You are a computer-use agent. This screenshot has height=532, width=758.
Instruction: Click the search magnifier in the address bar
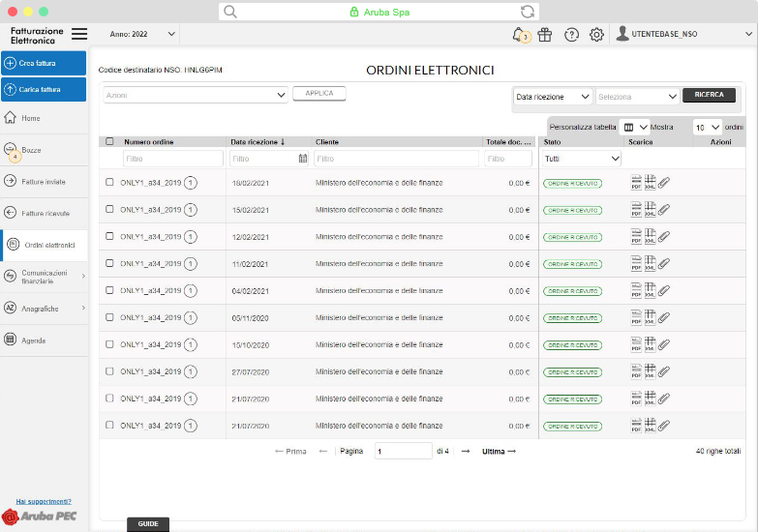[230, 12]
